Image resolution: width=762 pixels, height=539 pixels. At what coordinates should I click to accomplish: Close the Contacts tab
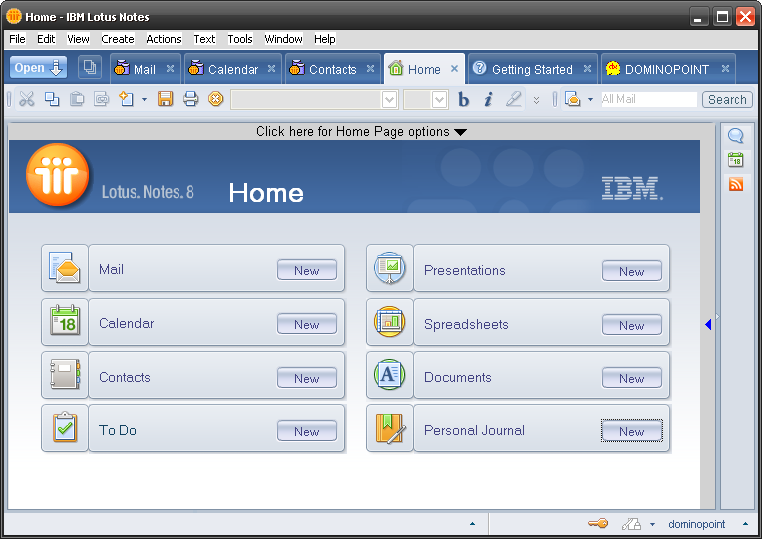pos(370,69)
